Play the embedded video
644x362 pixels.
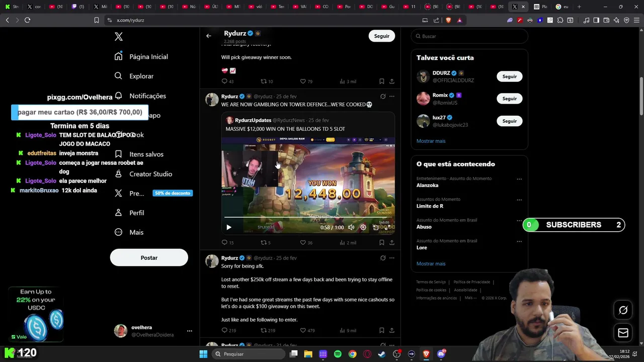(x=229, y=227)
